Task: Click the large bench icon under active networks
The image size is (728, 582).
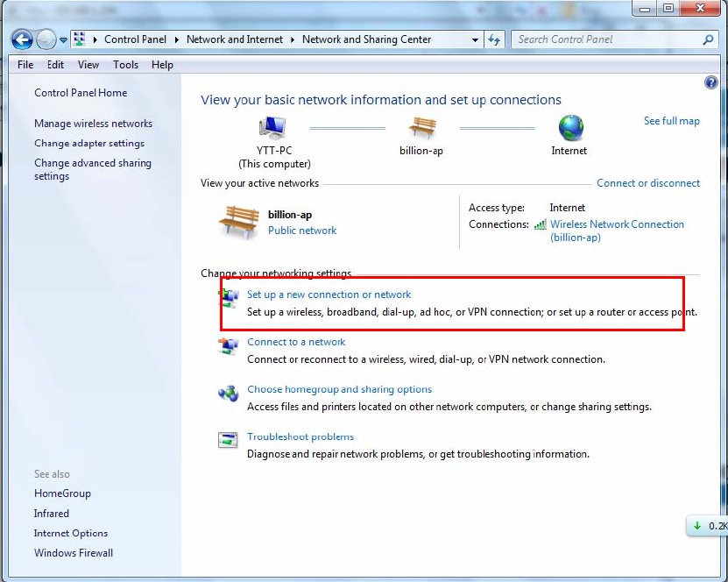Action: (238, 223)
